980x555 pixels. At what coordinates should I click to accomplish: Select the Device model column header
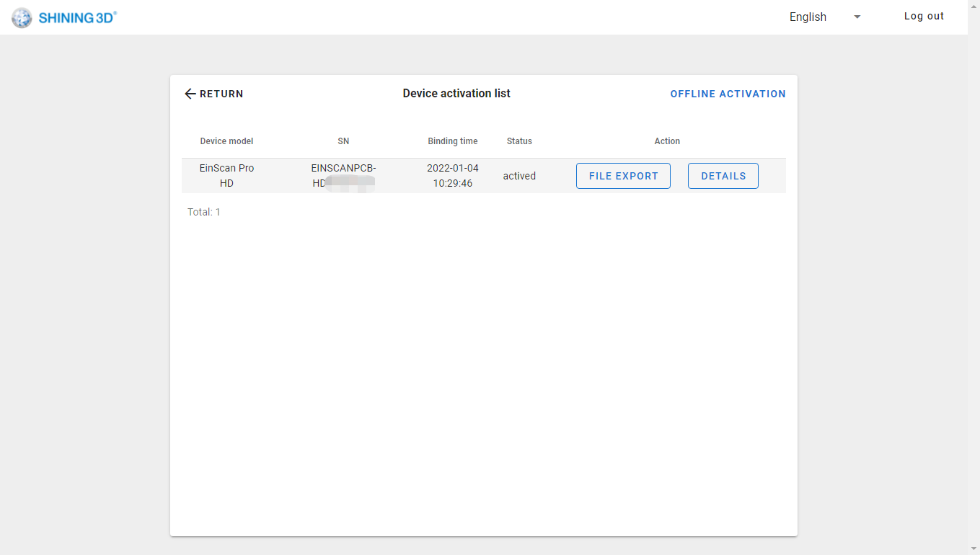click(x=226, y=141)
